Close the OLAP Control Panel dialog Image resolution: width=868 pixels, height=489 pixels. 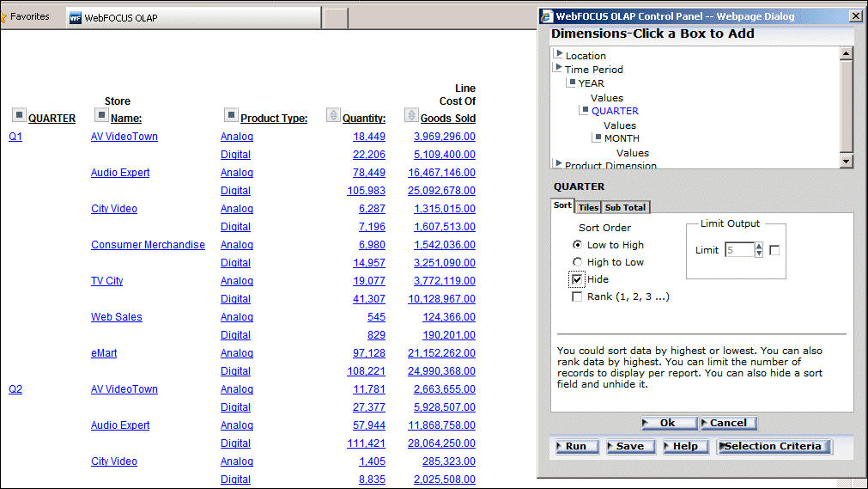coord(856,16)
